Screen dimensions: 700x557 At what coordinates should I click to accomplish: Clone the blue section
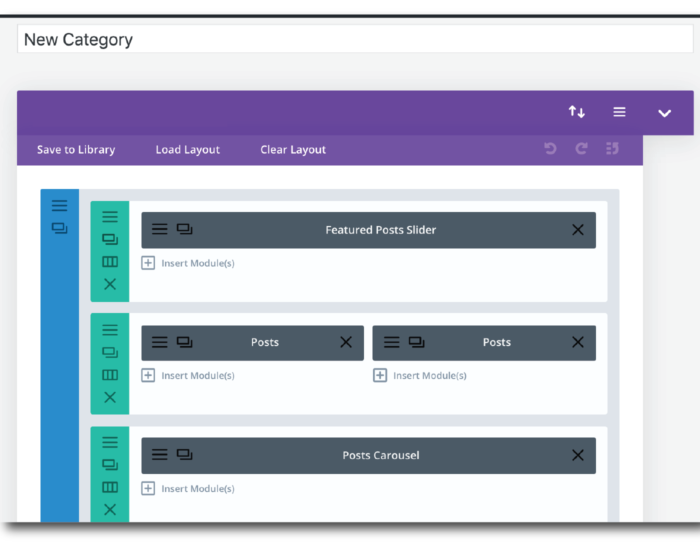click(x=59, y=228)
